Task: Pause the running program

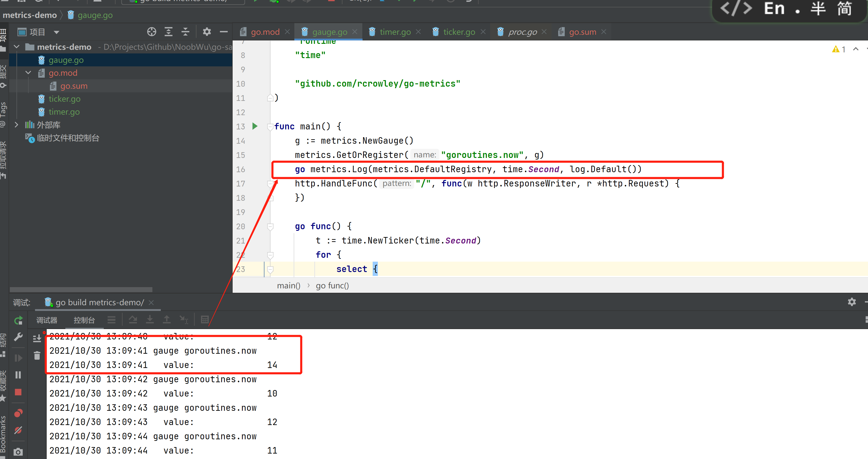Action: [x=18, y=375]
